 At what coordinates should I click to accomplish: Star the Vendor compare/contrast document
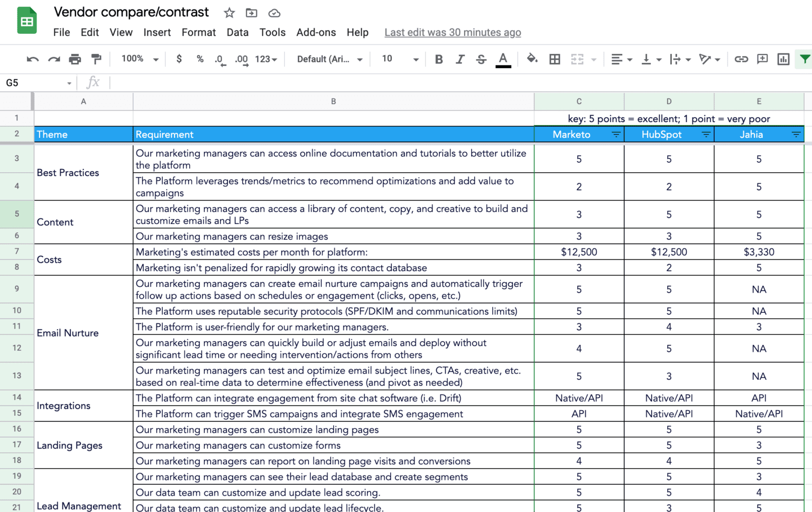click(229, 13)
